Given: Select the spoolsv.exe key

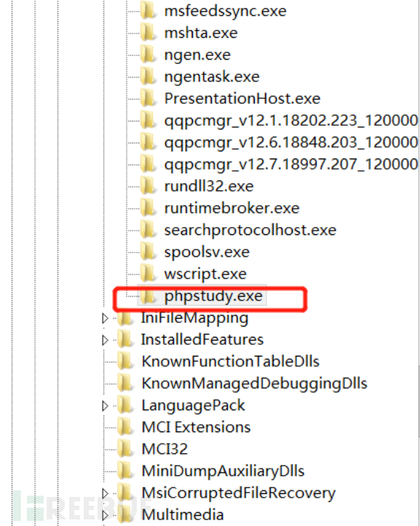Looking at the screenshot, I should (207, 252).
